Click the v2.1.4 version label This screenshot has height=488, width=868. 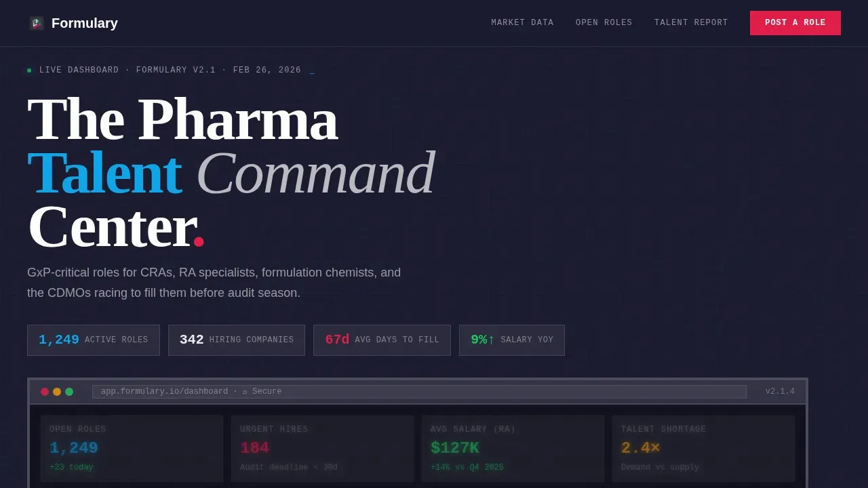click(x=780, y=392)
